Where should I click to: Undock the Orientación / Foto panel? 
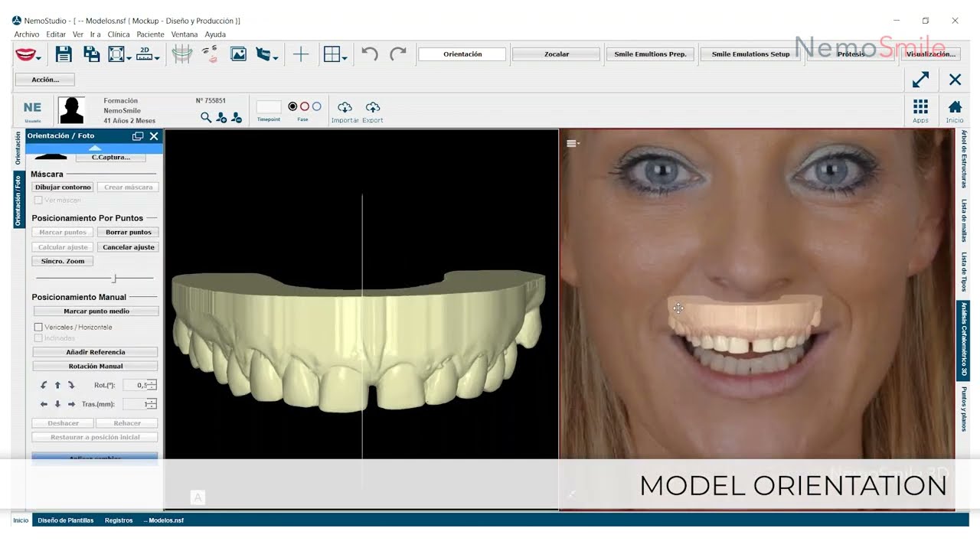(x=138, y=136)
